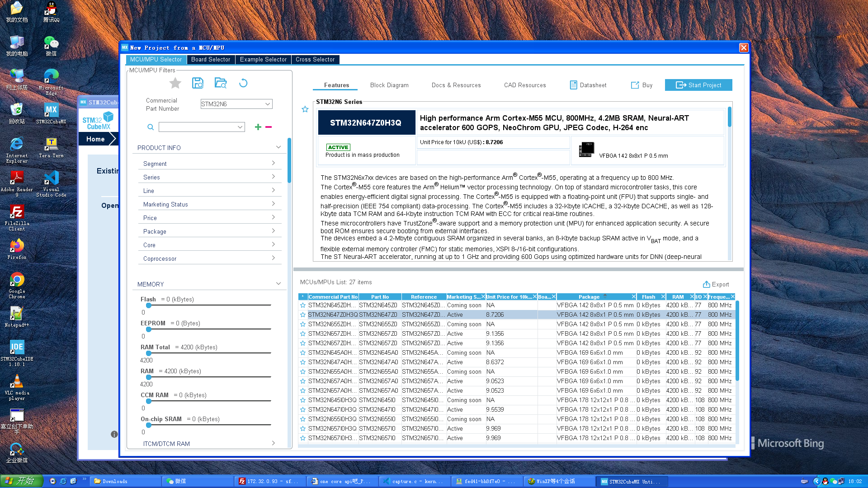Viewport: 868px width, 488px height.
Task: Click the red minus remove filter icon
Action: (269, 127)
